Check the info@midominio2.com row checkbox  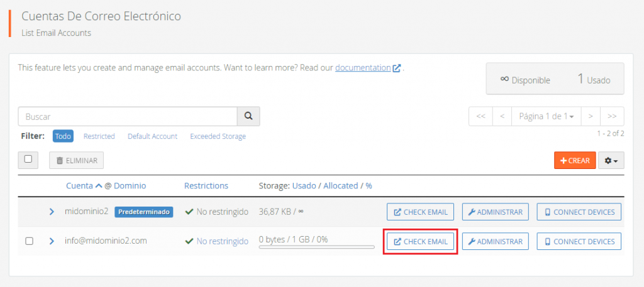pyautogui.click(x=29, y=241)
